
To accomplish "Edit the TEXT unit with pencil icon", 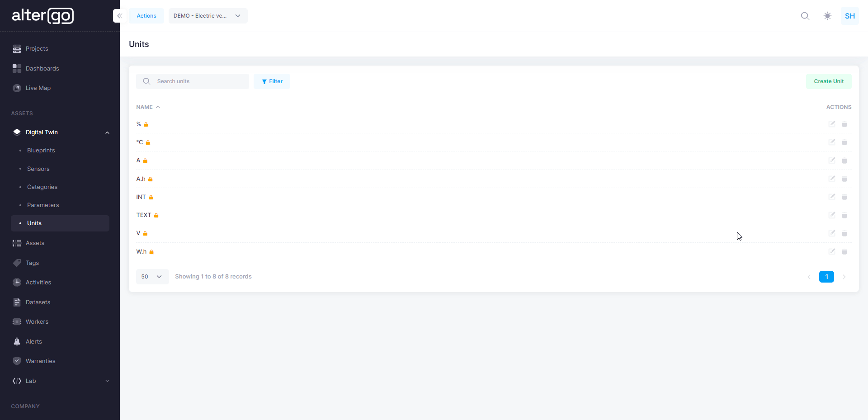I will point(832,215).
